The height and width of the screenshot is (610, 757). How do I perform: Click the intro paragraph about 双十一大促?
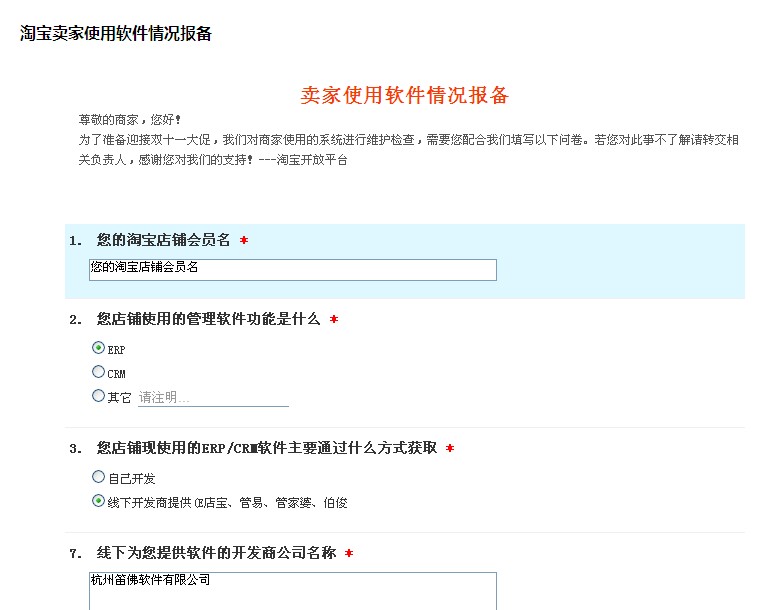point(408,140)
